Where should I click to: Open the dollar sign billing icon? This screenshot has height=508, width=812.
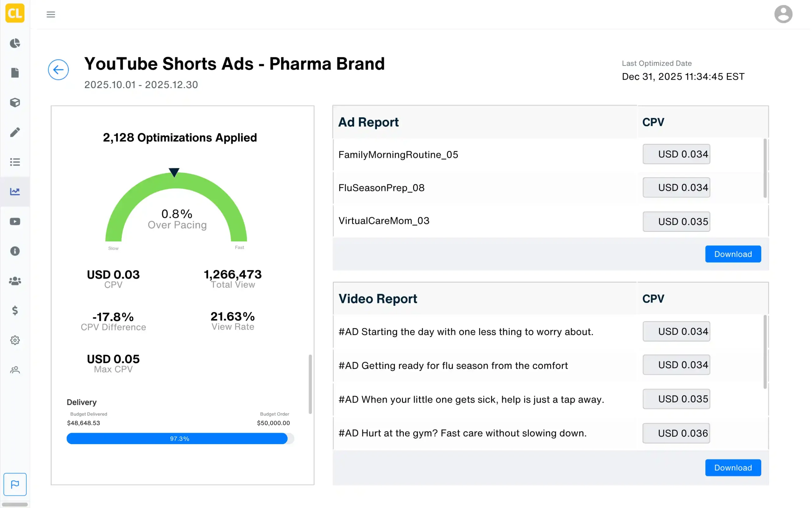(15, 311)
